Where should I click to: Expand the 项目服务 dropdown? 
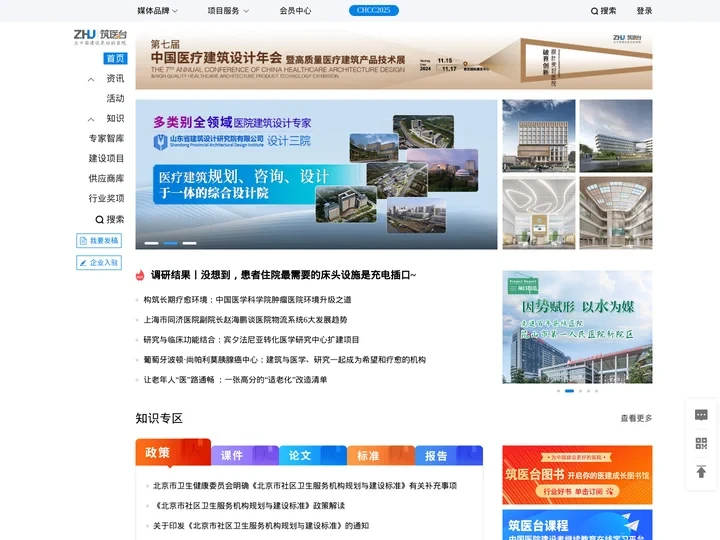coord(228,11)
